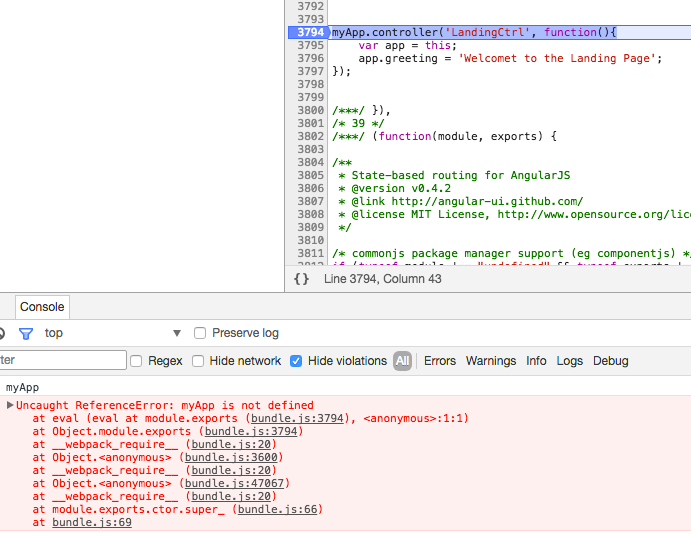Click the myApp console log entry
Image resolution: width=691 pixels, height=534 pixels.
(x=22, y=387)
